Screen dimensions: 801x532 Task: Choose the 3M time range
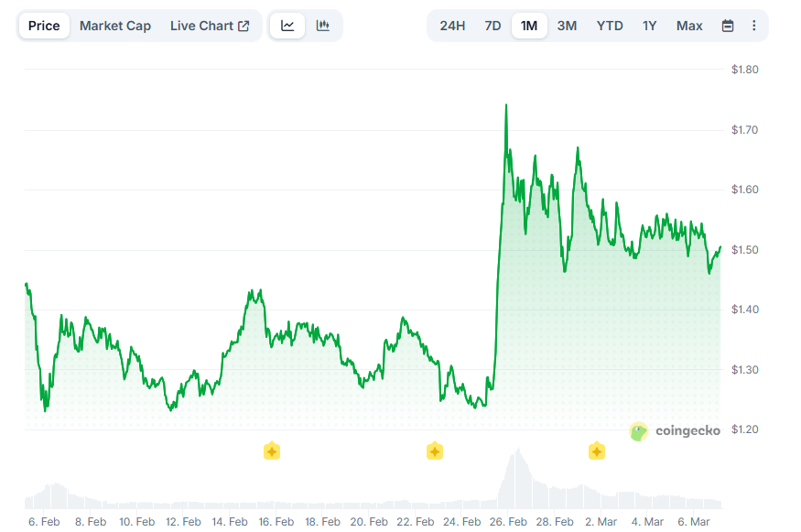(x=567, y=26)
